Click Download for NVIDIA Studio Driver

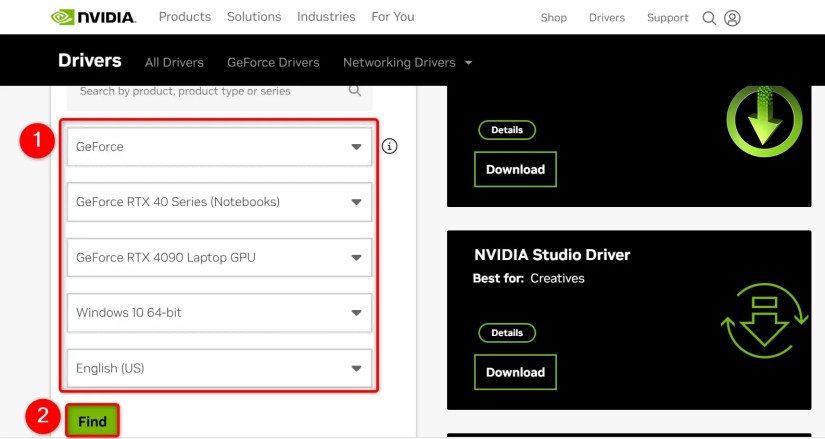(x=515, y=372)
